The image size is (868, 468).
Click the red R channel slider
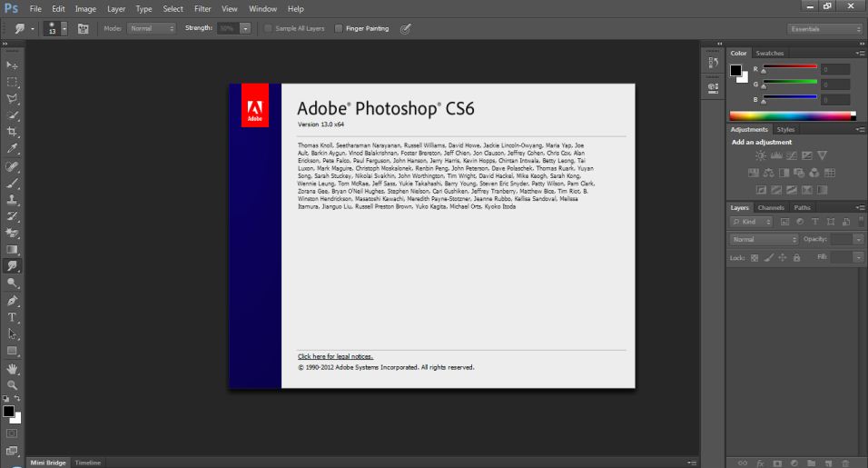pos(789,67)
